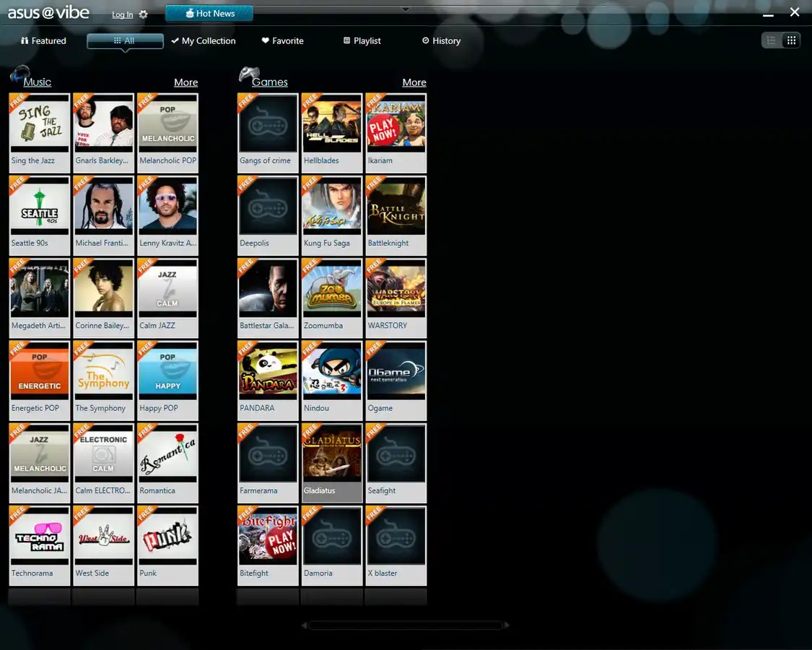Image resolution: width=812 pixels, height=650 pixels.
Task: Open the Farmerama game tile
Action: [x=268, y=462]
